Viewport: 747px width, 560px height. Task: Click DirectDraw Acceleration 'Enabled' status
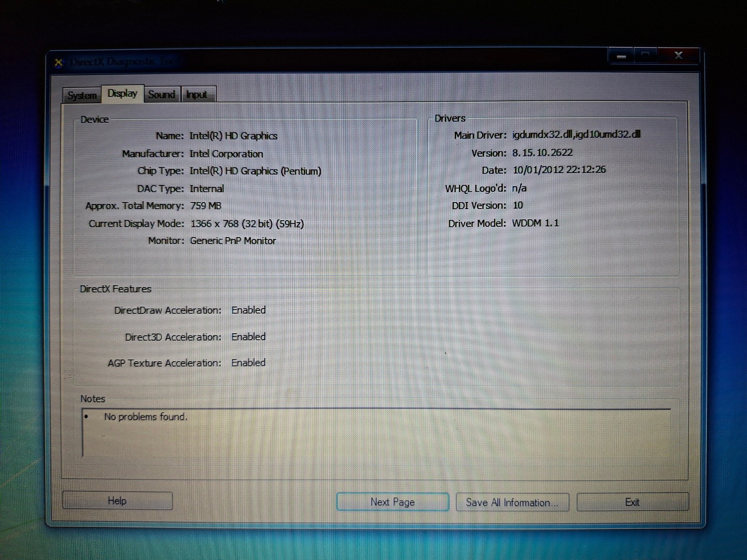248,310
